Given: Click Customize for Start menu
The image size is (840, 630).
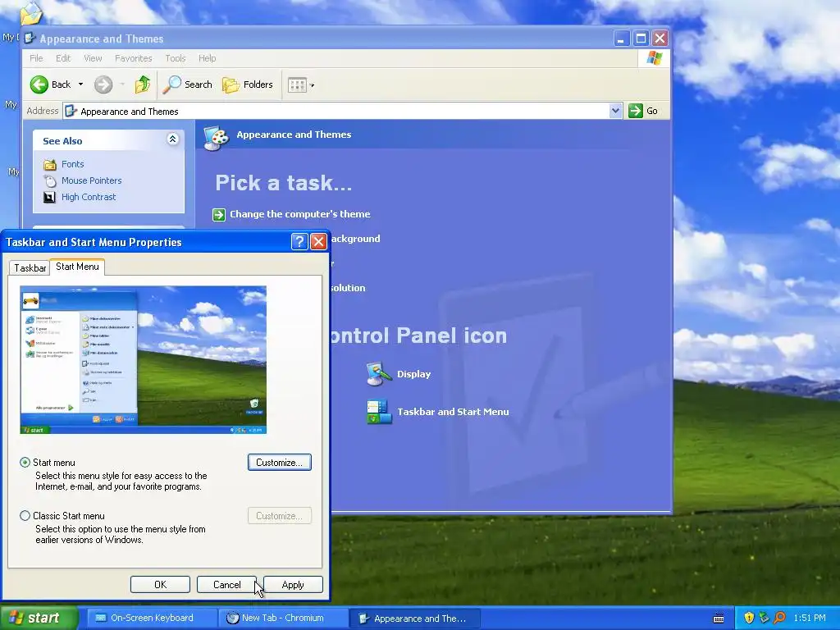Looking at the screenshot, I should click(x=280, y=463).
